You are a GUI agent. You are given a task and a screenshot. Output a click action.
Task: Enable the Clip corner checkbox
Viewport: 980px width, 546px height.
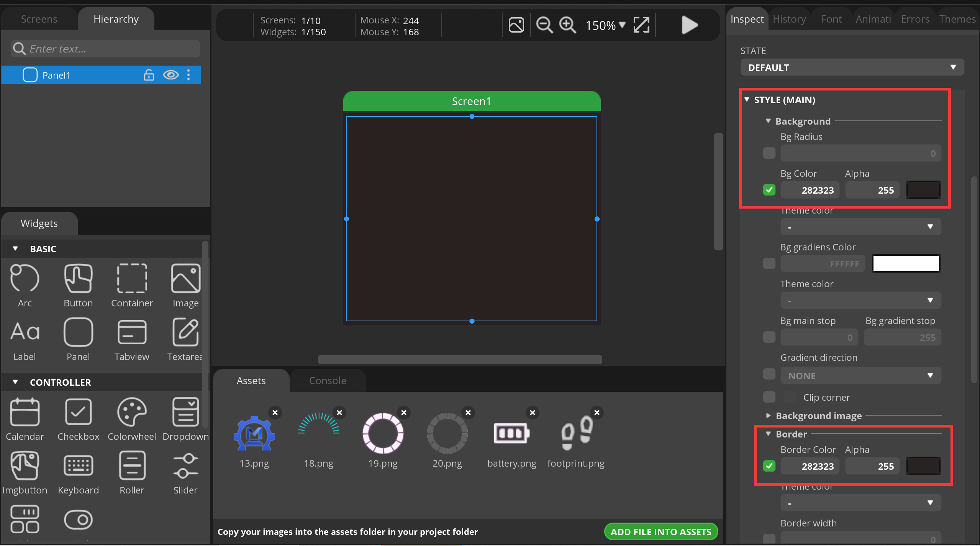click(x=769, y=397)
